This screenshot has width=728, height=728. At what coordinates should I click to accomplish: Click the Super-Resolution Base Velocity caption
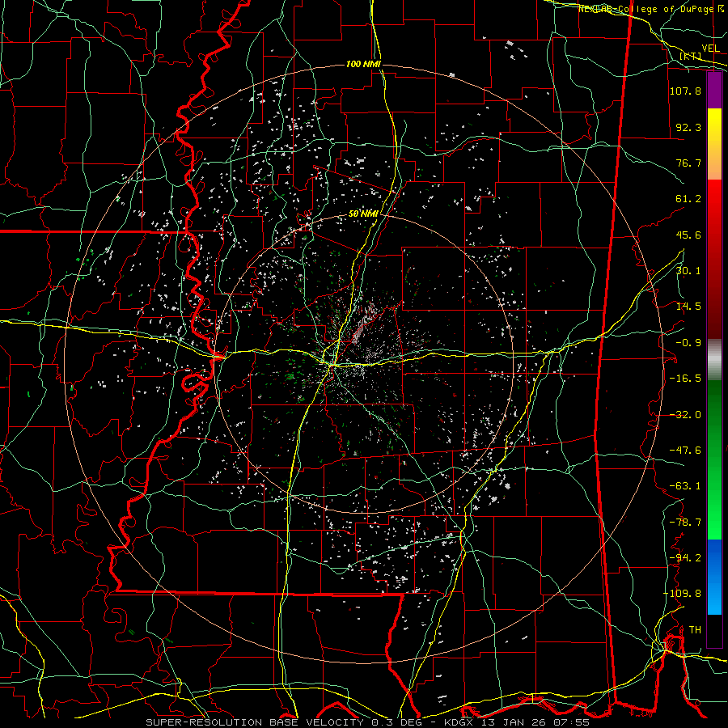coord(368,722)
